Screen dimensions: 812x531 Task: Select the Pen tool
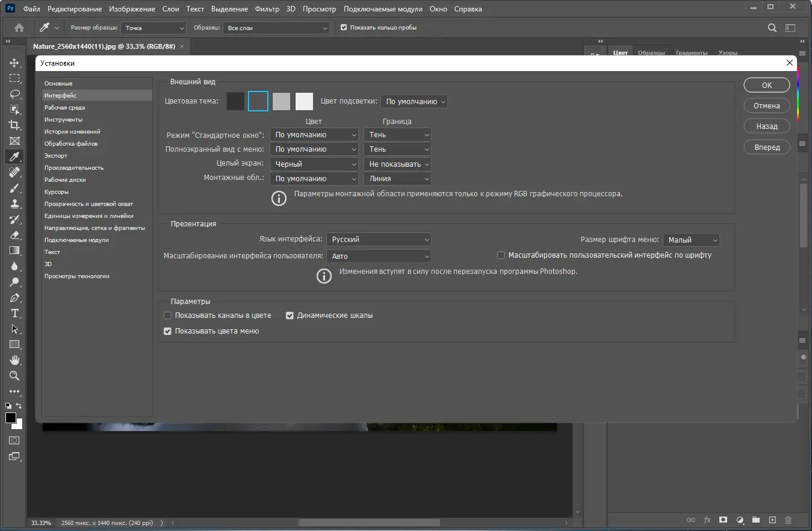coord(14,297)
